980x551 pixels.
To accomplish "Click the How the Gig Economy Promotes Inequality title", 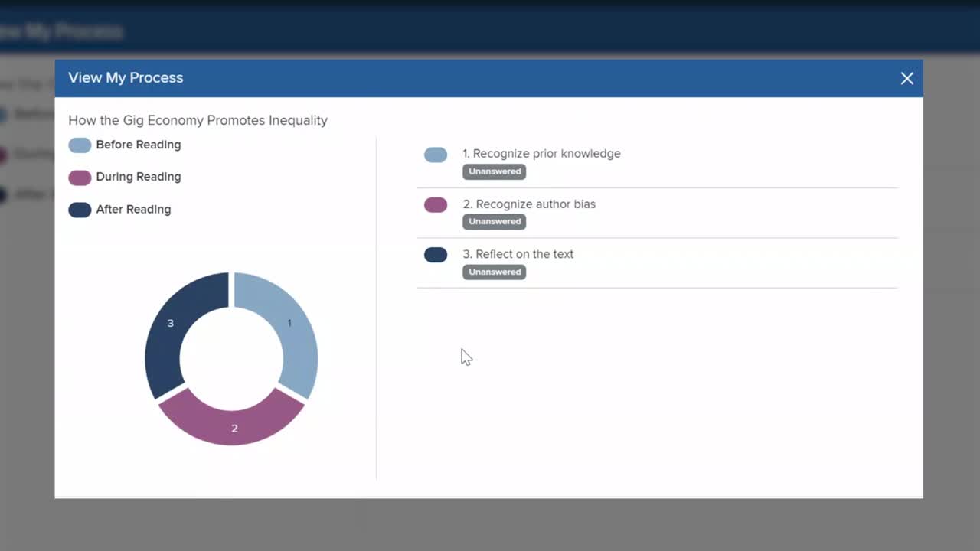I will [x=198, y=120].
